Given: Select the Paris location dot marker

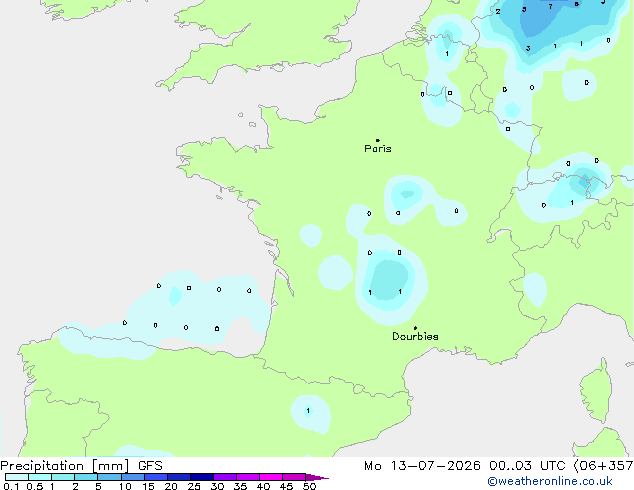Looking at the screenshot, I should (x=378, y=140).
